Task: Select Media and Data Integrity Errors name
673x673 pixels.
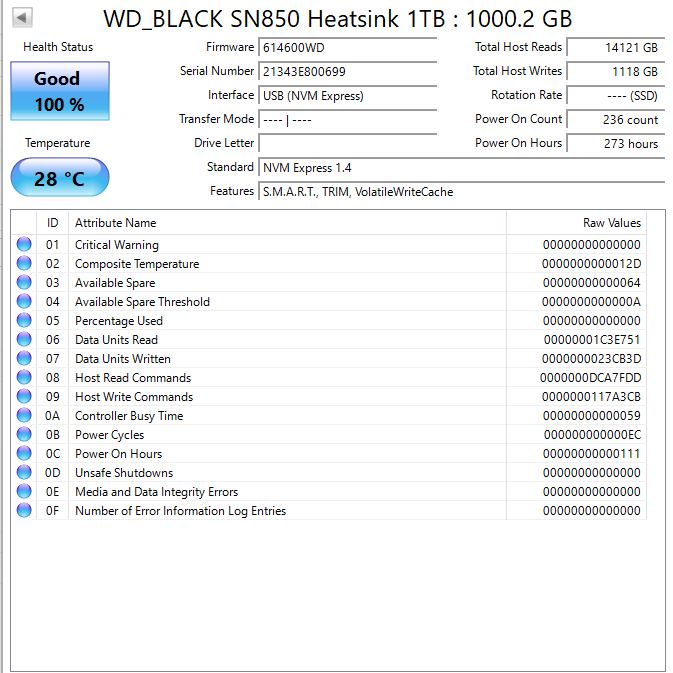Action: point(156,491)
